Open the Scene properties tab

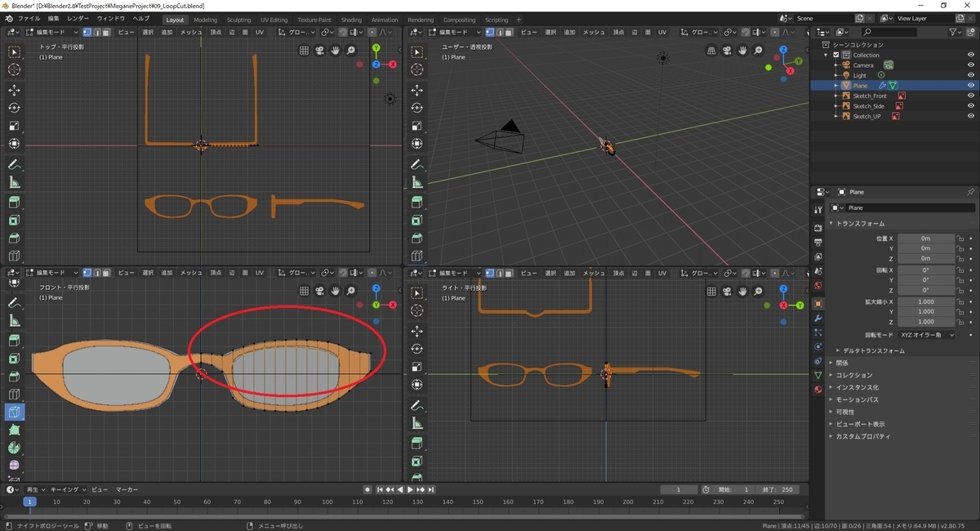pos(818,271)
